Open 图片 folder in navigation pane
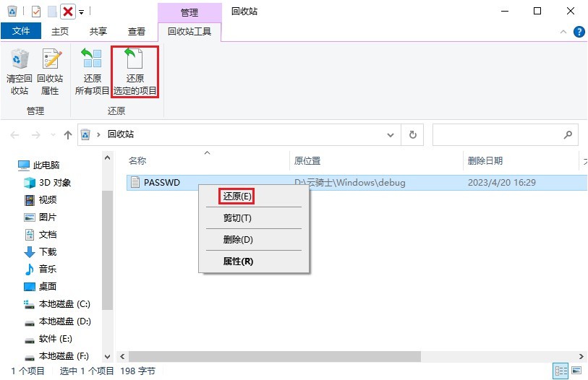 [x=40, y=217]
